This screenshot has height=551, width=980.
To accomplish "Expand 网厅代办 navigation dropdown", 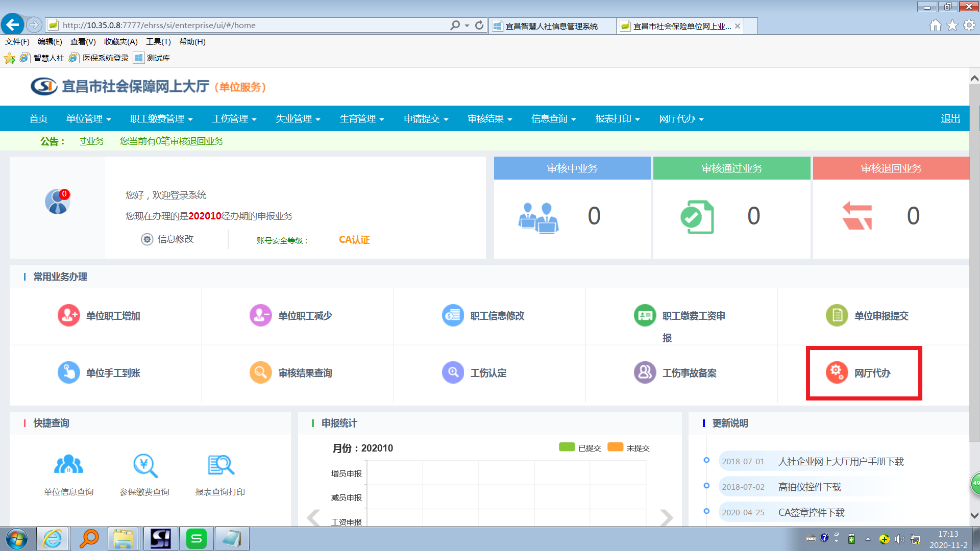I will click(681, 119).
